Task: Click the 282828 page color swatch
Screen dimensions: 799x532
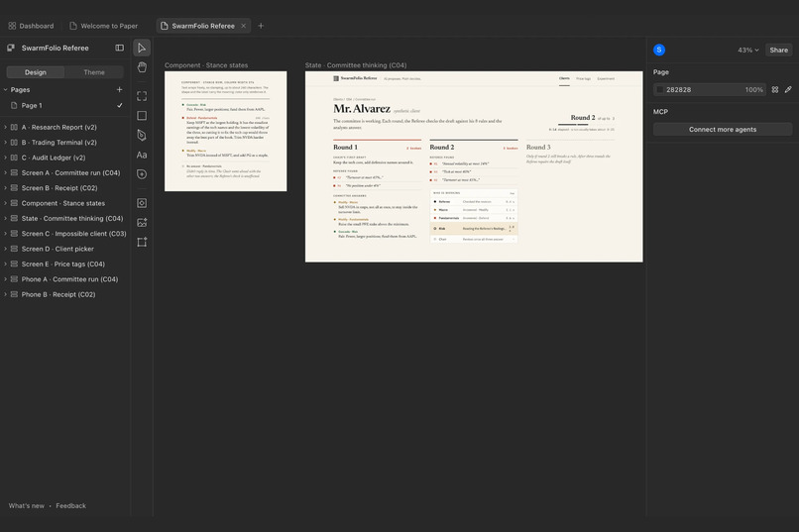Action: (660, 89)
